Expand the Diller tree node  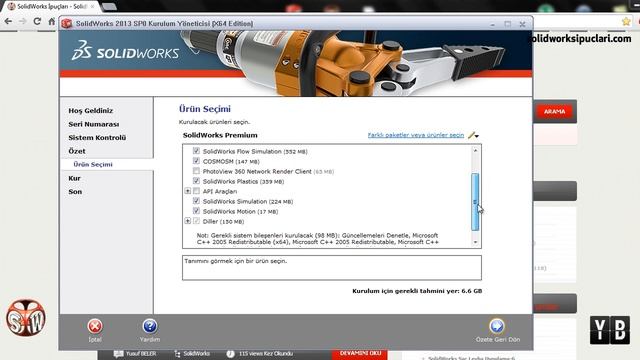click(x=187, y=221)
